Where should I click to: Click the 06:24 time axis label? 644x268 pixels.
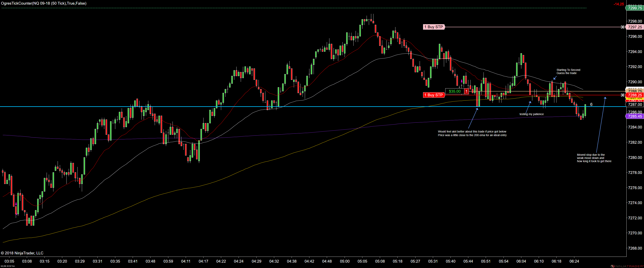point(574,261)
